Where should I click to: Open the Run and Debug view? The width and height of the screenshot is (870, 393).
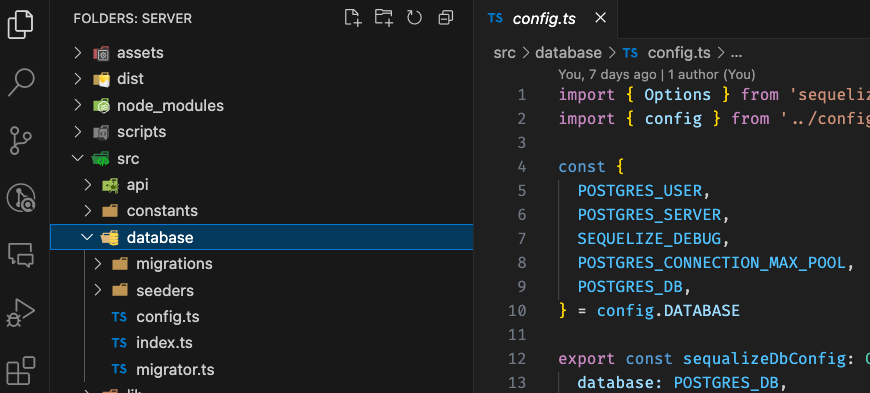21,314
